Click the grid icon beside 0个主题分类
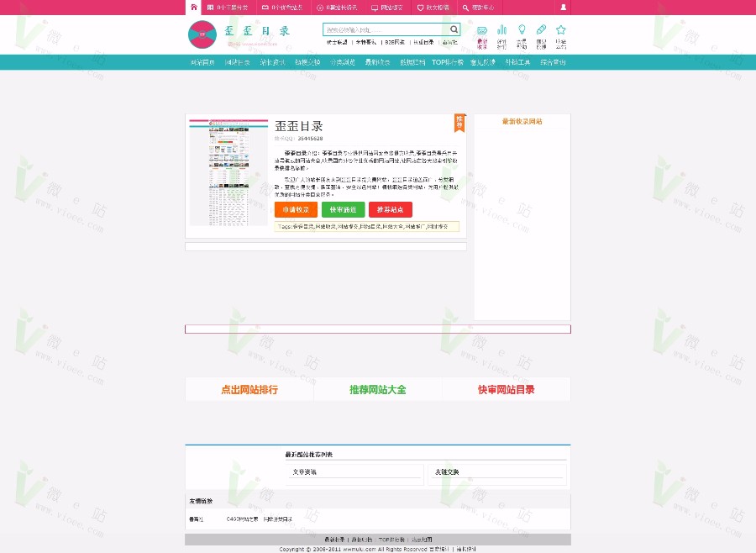 (x=212, y=8)
